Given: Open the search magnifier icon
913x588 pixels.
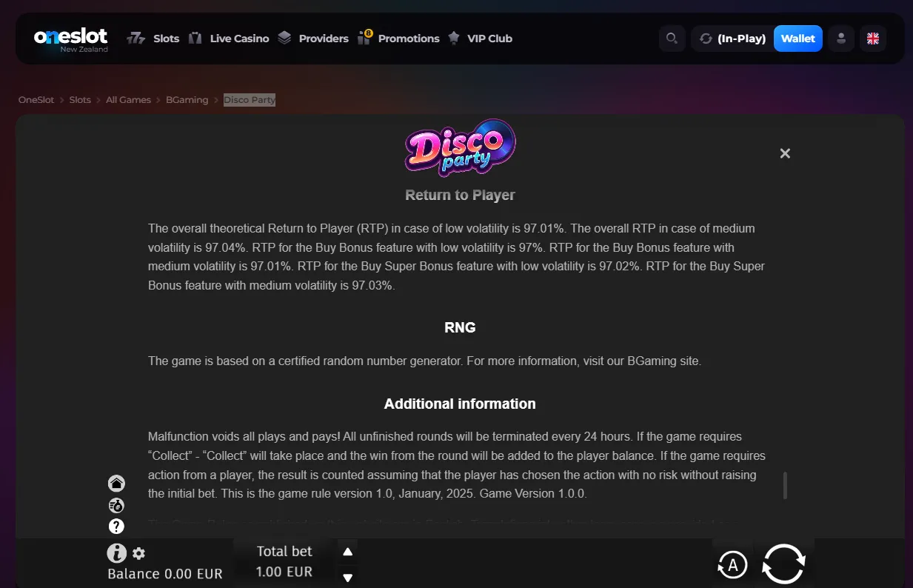Looking at the screenshot, I should tap(672, 39).
